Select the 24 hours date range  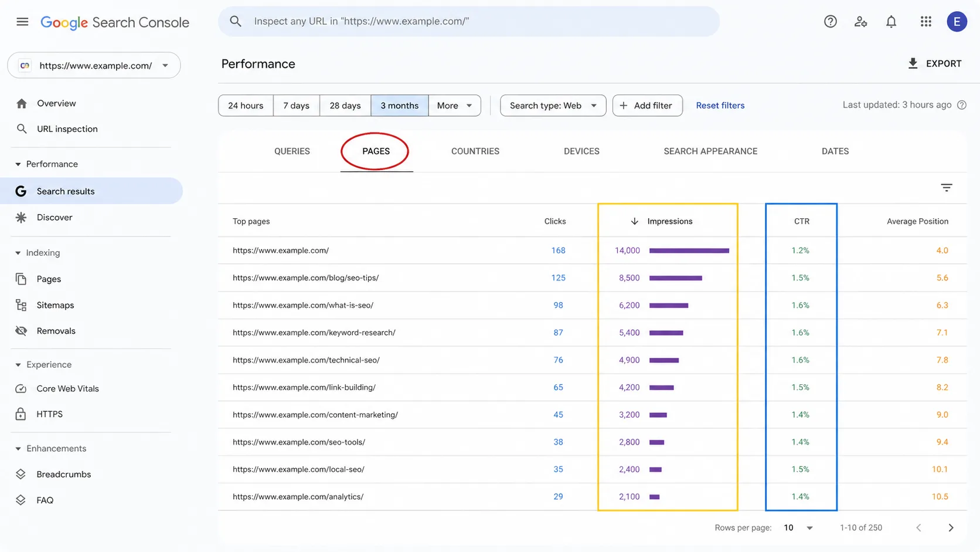[x=246, y=106]
